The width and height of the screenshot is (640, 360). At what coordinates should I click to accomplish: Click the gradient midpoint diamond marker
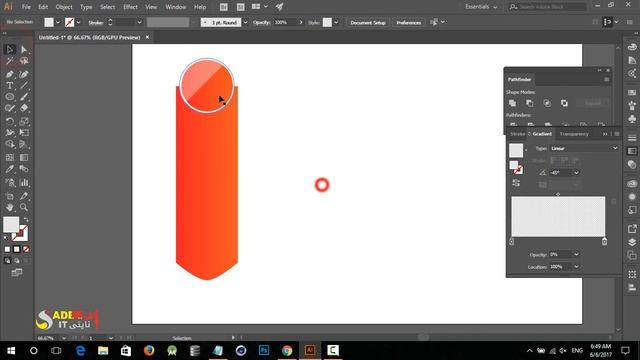[558, 194]
